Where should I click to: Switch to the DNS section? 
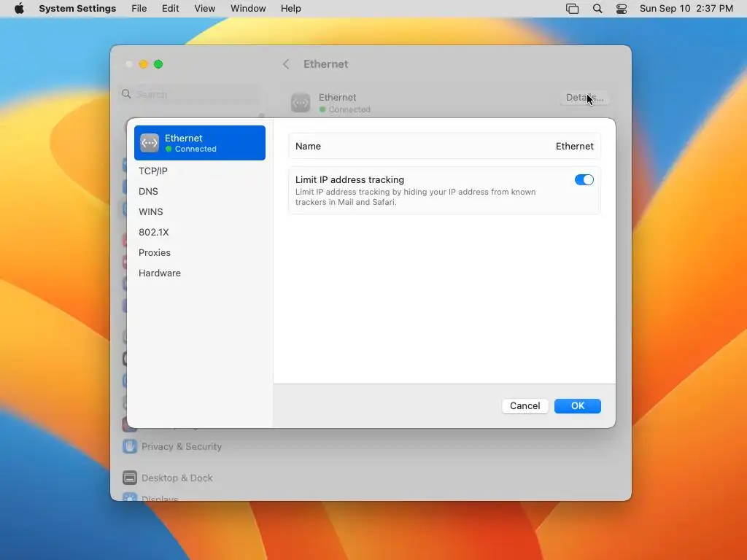(x=148, y=192)
